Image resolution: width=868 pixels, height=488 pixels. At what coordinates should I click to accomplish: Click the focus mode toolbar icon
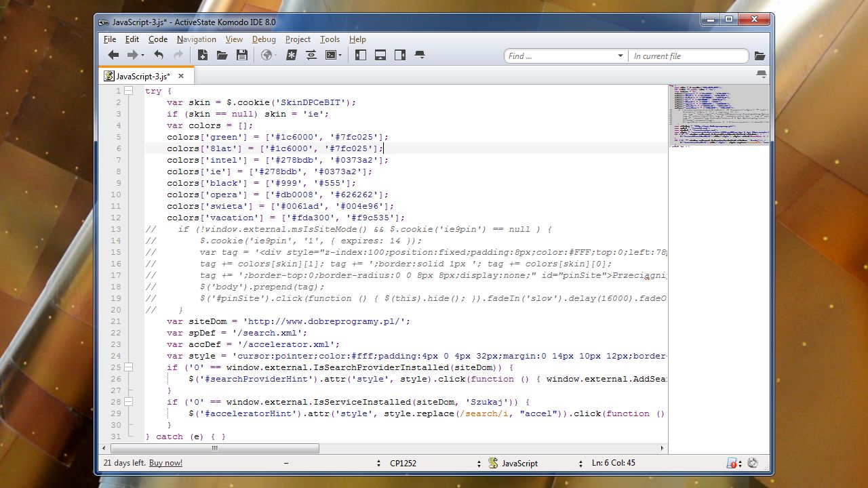click(x=420, y=56)
